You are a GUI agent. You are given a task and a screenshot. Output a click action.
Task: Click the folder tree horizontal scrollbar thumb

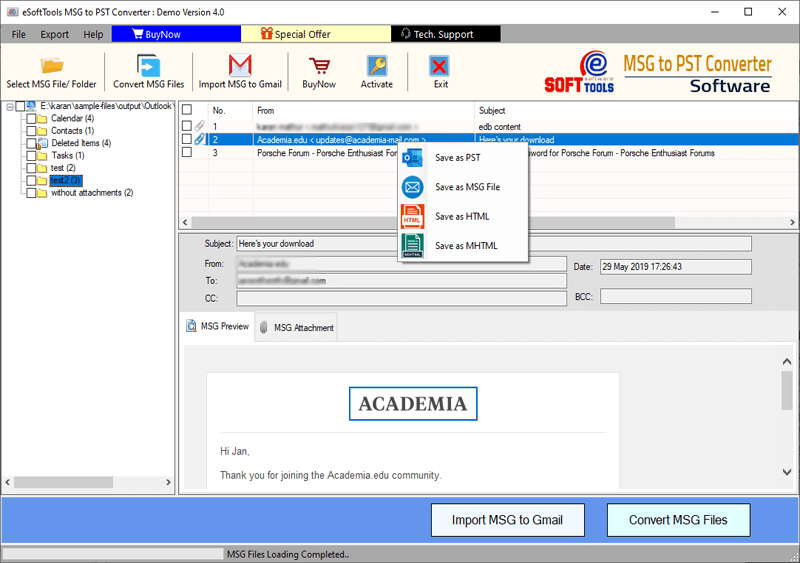63,482
